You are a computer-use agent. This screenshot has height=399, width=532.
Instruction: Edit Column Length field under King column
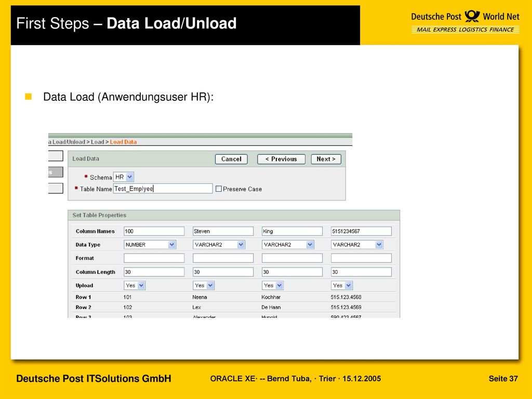pos(292,272)
